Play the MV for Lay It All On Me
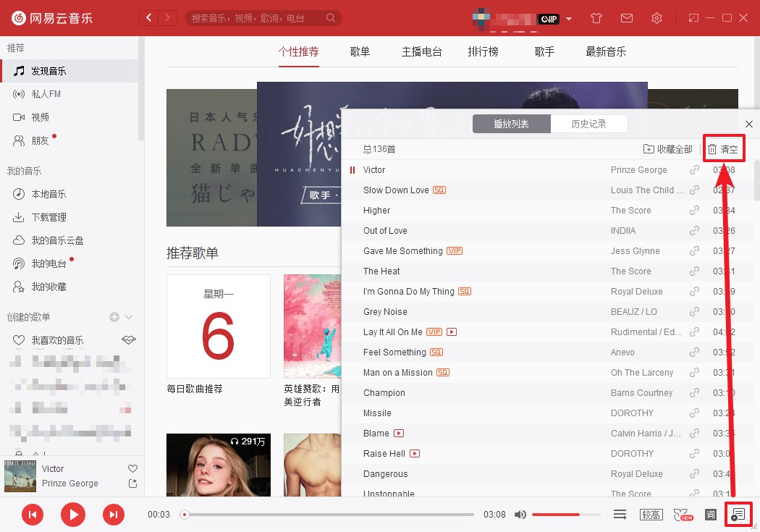Image resolution: width=760 pixels, height=532 pixels. click(x=452, y=332)
